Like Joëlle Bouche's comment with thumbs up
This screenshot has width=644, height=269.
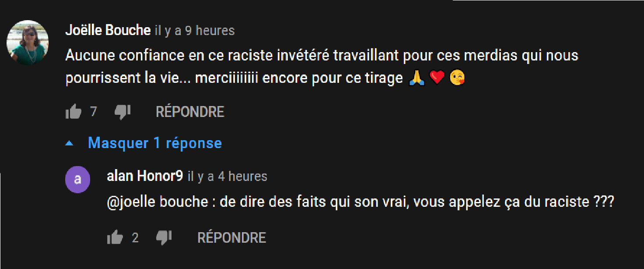click(x=73, y=112)
